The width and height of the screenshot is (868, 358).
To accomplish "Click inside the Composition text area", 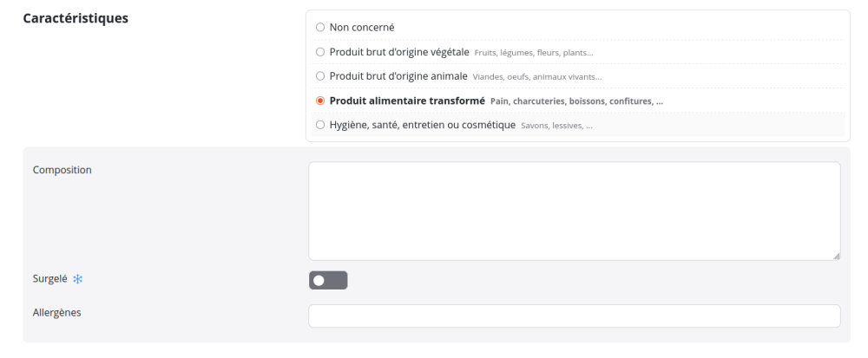I will click(x=574, y=211).
